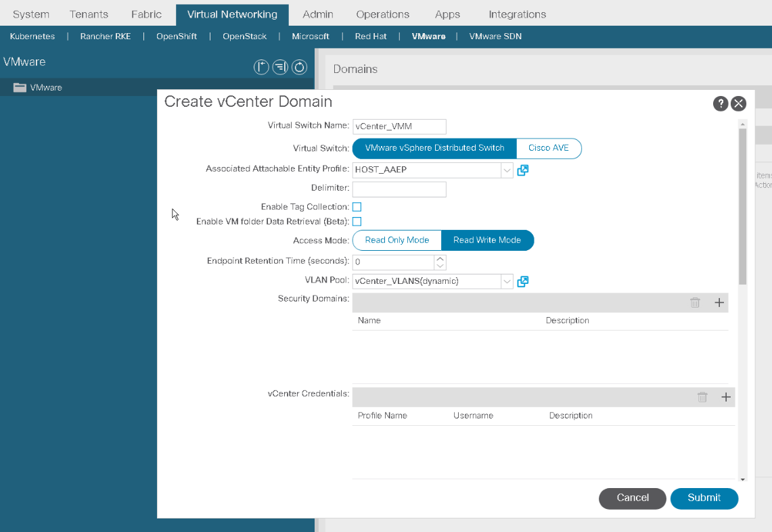Viewport: 772px width, 532px height.
Task: Go to OpenStack submenu
Action: point(244,37)
